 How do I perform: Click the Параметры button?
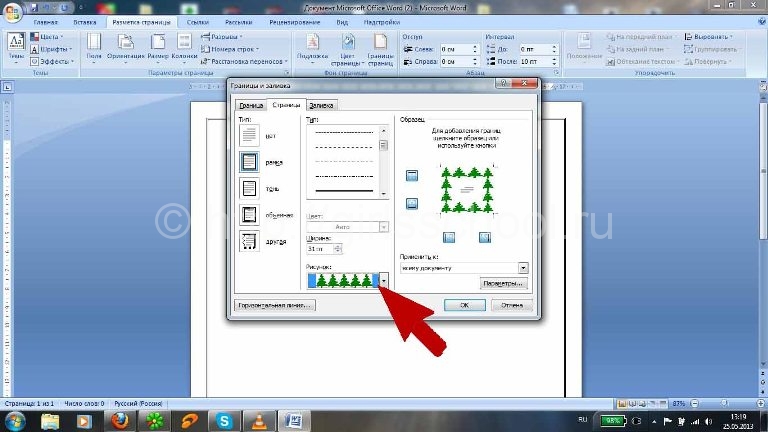point(503,284)
